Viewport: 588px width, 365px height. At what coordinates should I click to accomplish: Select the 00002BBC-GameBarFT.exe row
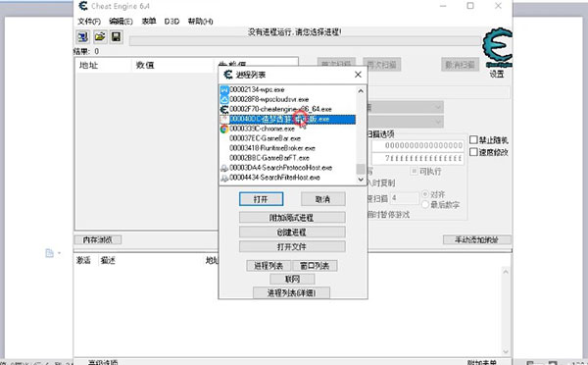[269, 158]
